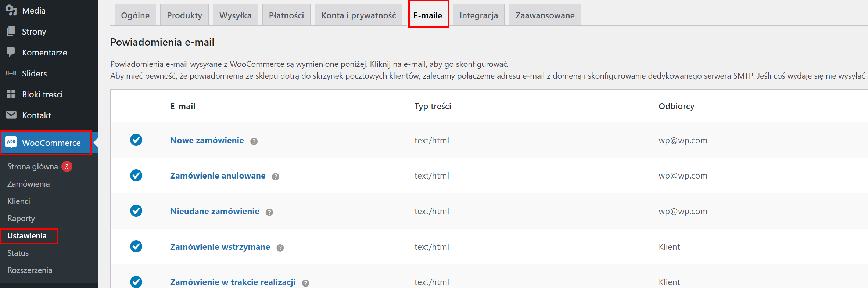Screen dimensions: 868x288
Task: Open the Zamówienie anulowane email link
Action: 218,176
